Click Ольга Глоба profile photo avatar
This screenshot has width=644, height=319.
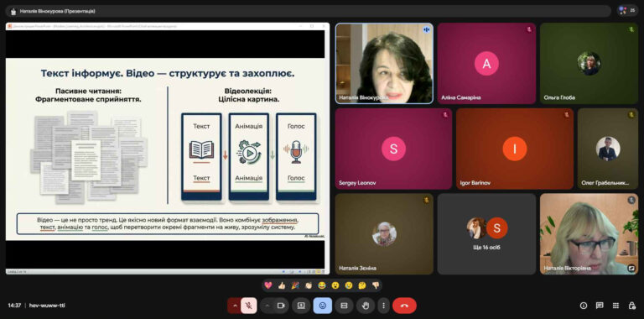pyautogui.click(x=589, y=63)
